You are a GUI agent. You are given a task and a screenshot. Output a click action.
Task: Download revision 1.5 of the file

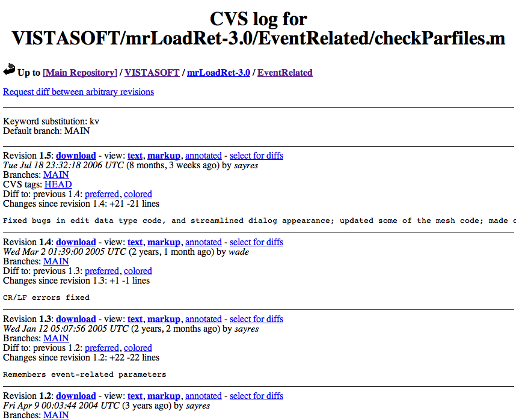coord(76,156)
